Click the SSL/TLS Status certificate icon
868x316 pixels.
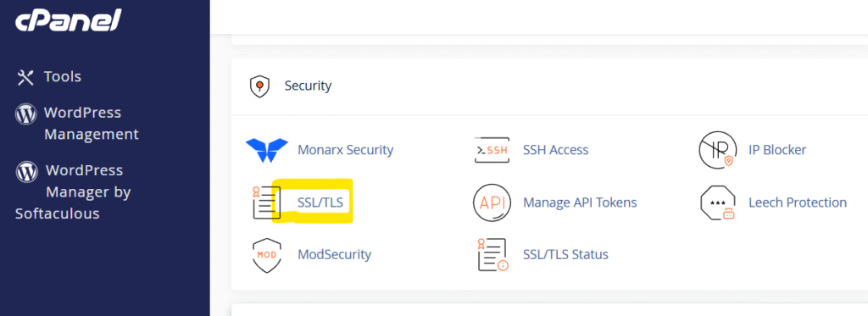click(x=492, y=255)
